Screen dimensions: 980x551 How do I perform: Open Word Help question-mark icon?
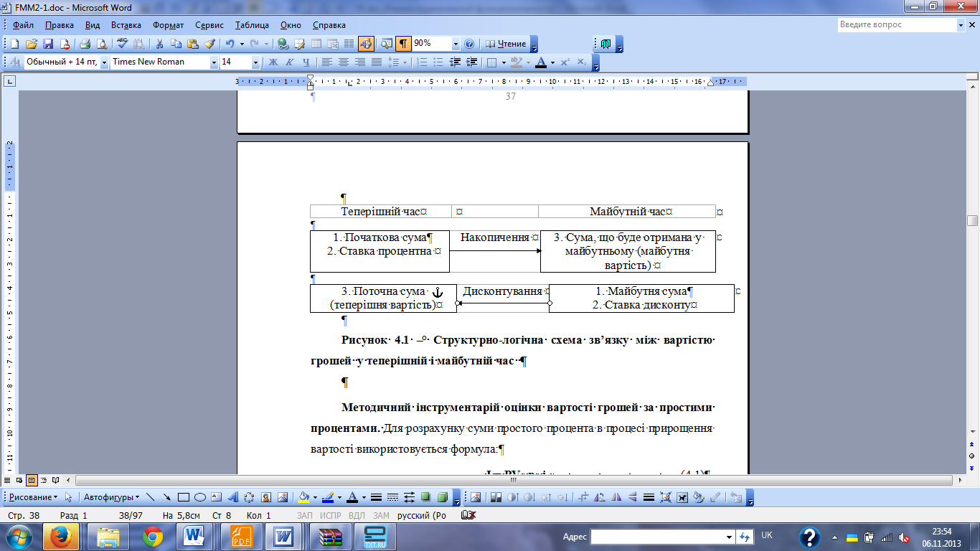coord(469,44)
